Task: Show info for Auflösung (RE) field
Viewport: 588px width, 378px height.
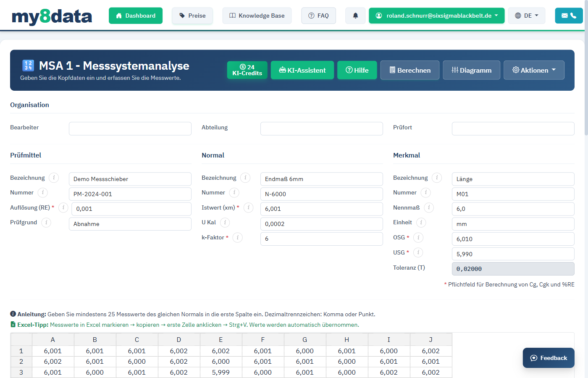Action: pyautogui.click(x=63, y=207)
